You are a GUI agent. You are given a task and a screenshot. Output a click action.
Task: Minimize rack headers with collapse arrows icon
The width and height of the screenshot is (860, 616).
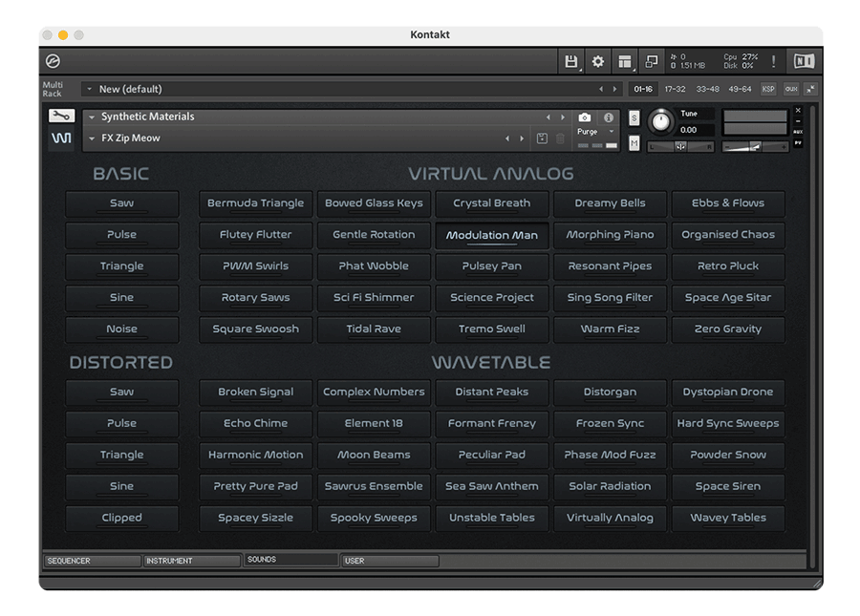810,89
